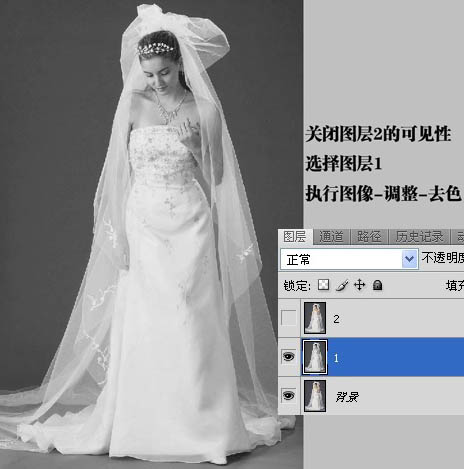
Task: Hide layer 1 using its eye icon
Action: (x=288, y=357)
